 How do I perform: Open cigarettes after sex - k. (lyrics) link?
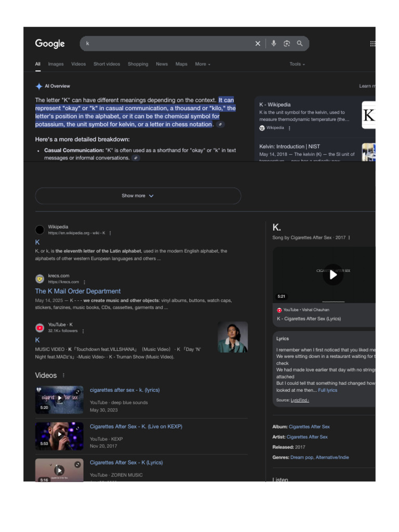pos(125,390)
